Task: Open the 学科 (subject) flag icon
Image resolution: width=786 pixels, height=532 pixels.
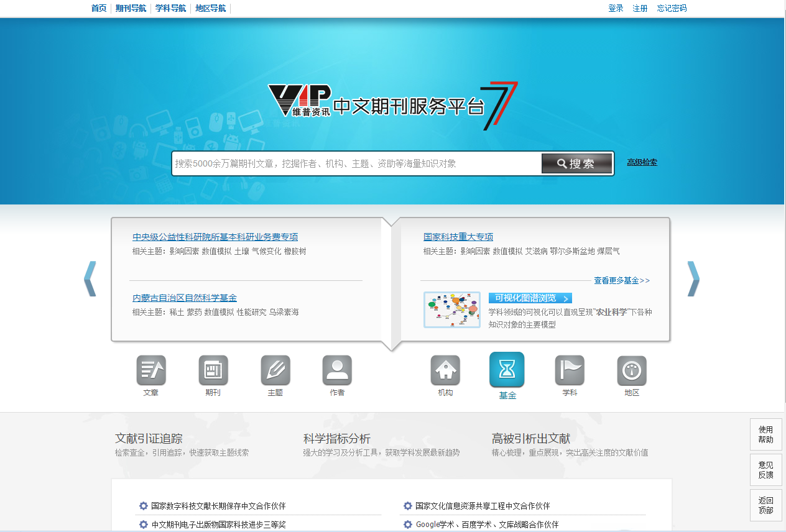Action: (x=570, y=370)
